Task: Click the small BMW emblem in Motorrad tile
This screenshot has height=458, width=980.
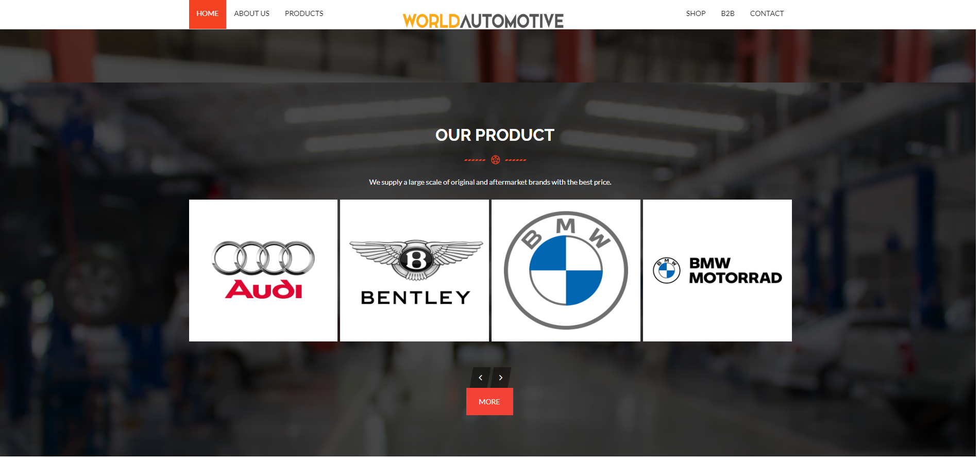Action: 667,270
